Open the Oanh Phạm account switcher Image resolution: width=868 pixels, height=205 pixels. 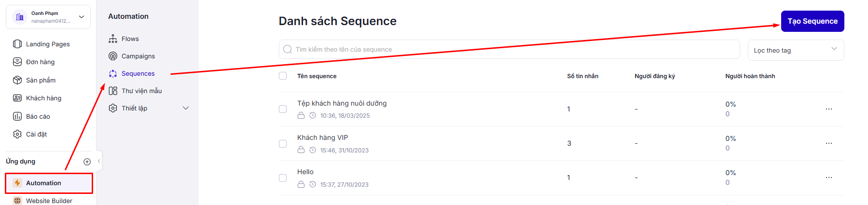tap(48, 17)
